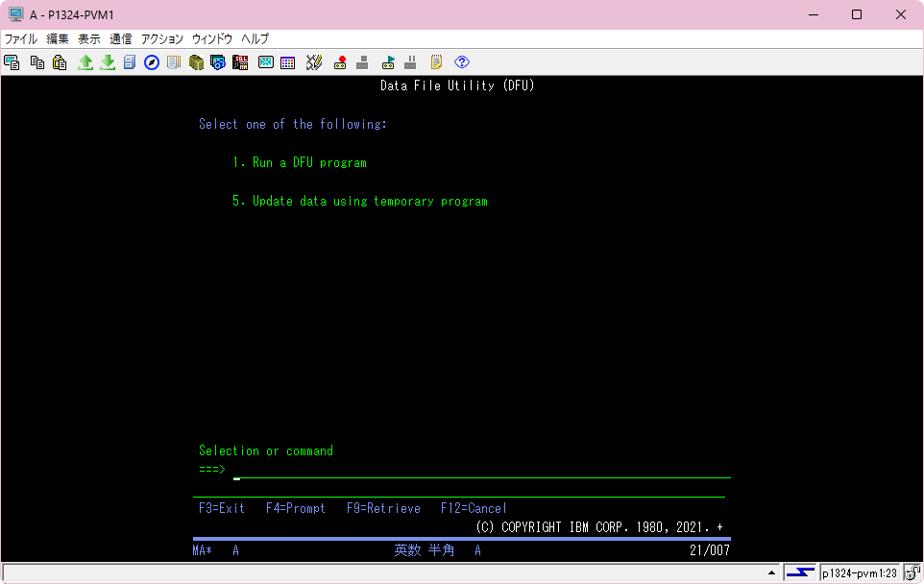The height and width of the screenshot is (584, 924).
Task: Click the green download (receive data) icon
Action: click(108, 61)
